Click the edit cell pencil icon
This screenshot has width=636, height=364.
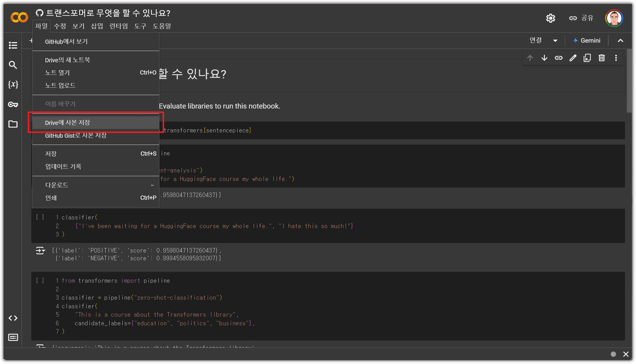coord(573,58)
